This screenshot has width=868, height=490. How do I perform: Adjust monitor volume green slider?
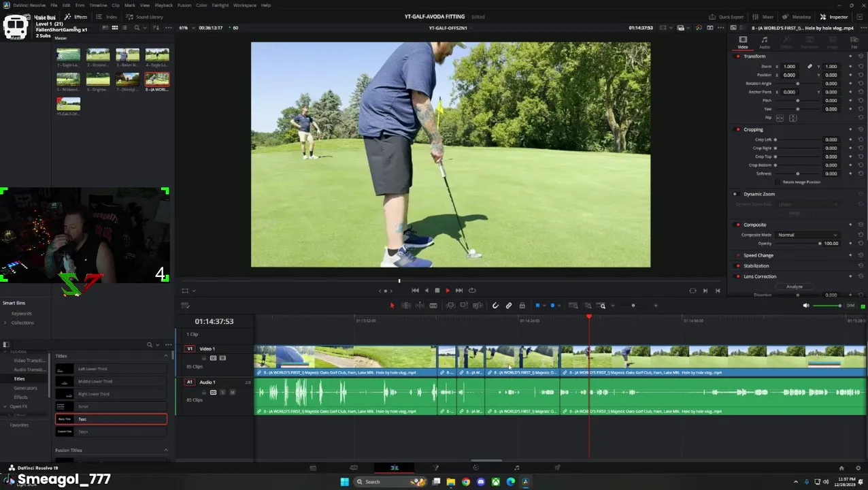pos(827,306)
